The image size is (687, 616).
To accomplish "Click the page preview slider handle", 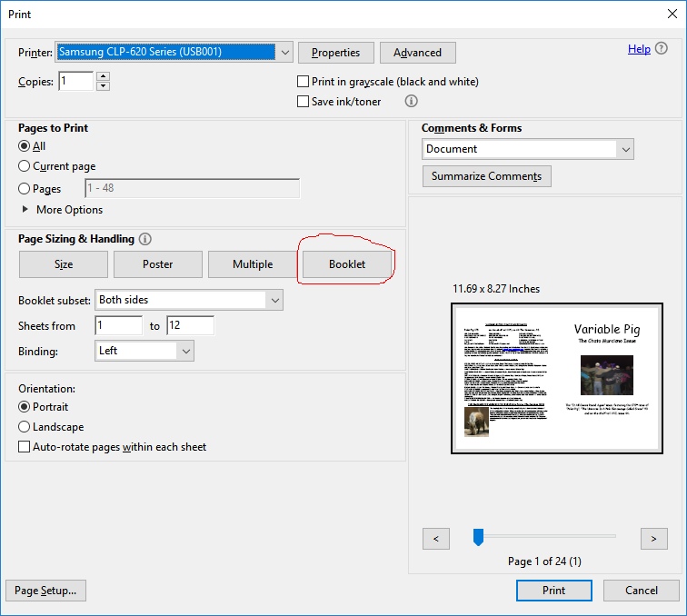I will (478, 538).
